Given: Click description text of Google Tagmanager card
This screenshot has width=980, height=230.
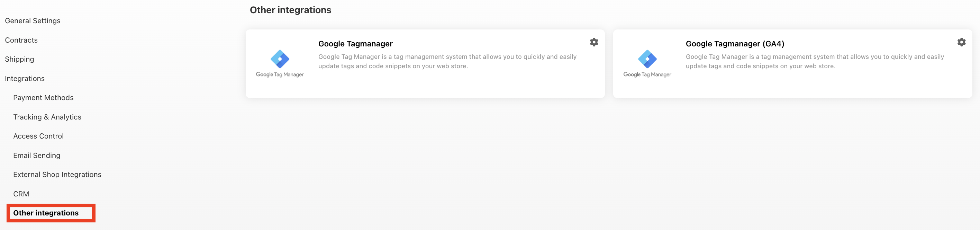Looking at the screenshot, I should coord(447,61).
